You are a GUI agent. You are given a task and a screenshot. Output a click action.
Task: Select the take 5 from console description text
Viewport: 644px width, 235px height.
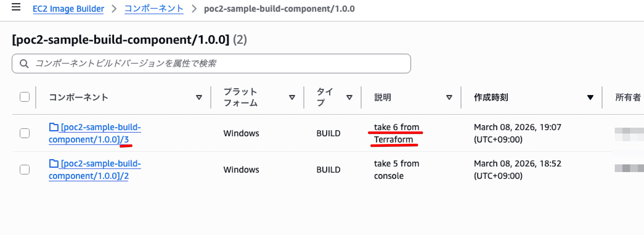pyautogui.click(x=396, y=169)
